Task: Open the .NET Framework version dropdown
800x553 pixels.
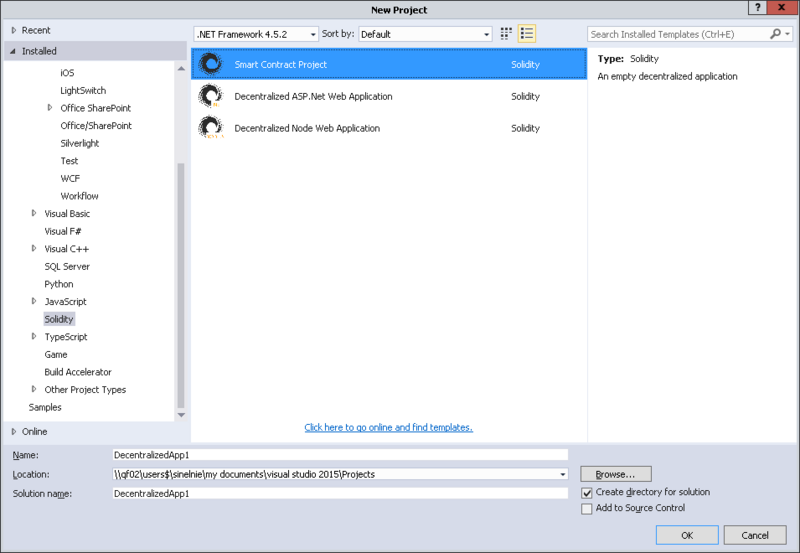Action: 256,34
